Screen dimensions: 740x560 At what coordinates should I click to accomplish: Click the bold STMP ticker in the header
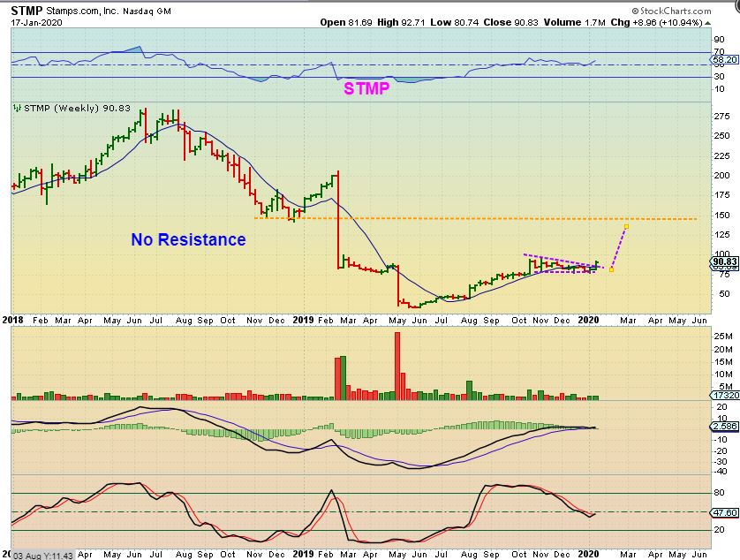click(x=26, y=11)
